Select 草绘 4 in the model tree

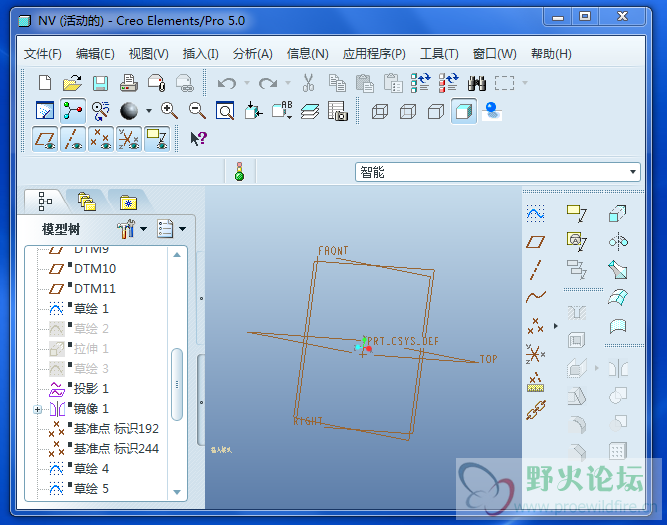point(91,468)
